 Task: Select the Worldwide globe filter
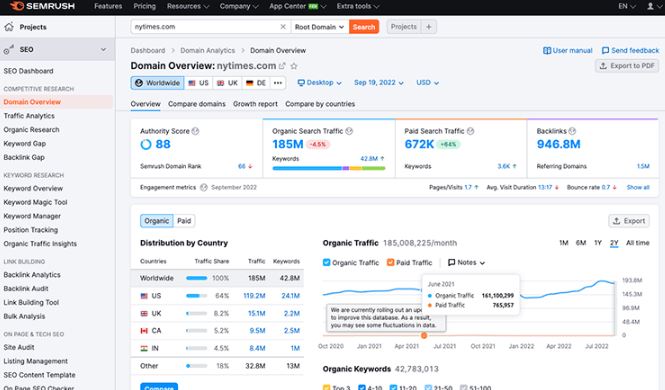157,83
